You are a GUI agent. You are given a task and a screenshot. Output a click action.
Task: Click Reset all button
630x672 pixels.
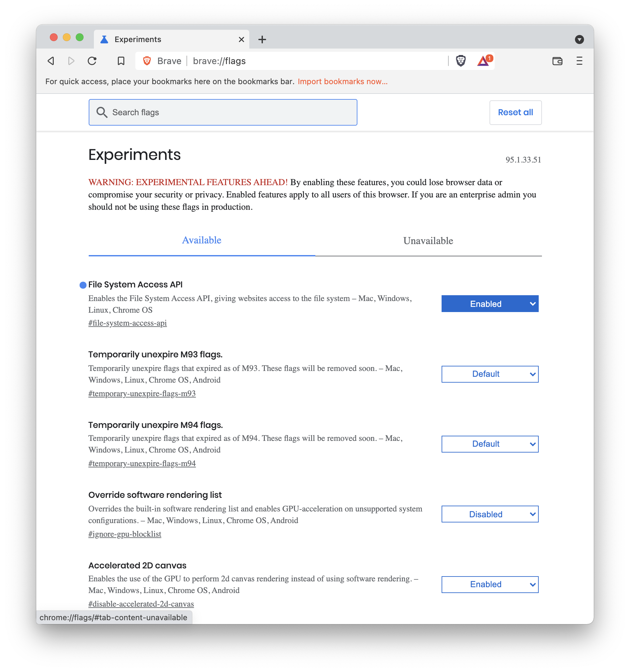coord(515,112)
